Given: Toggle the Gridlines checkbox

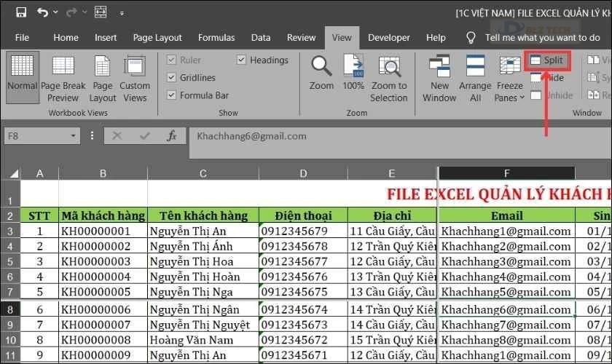Looking at the screenshot, I should click(171, 77).
